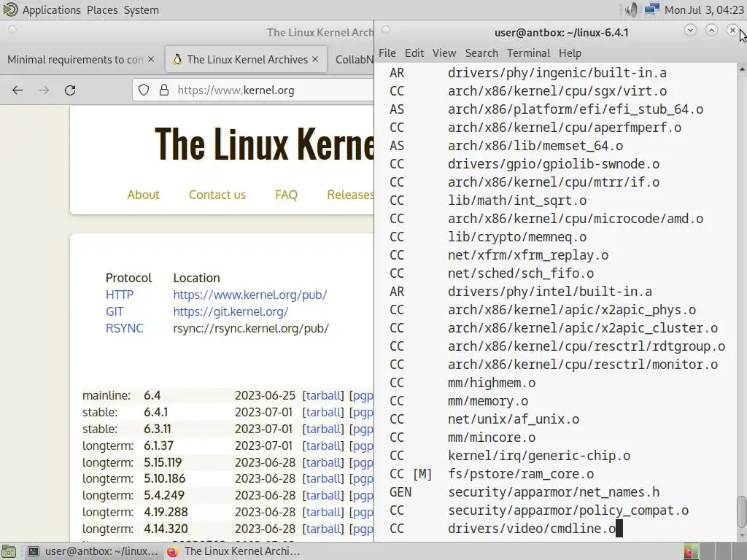Open the FAQ link
747x560 pixels.
(286, 195)
